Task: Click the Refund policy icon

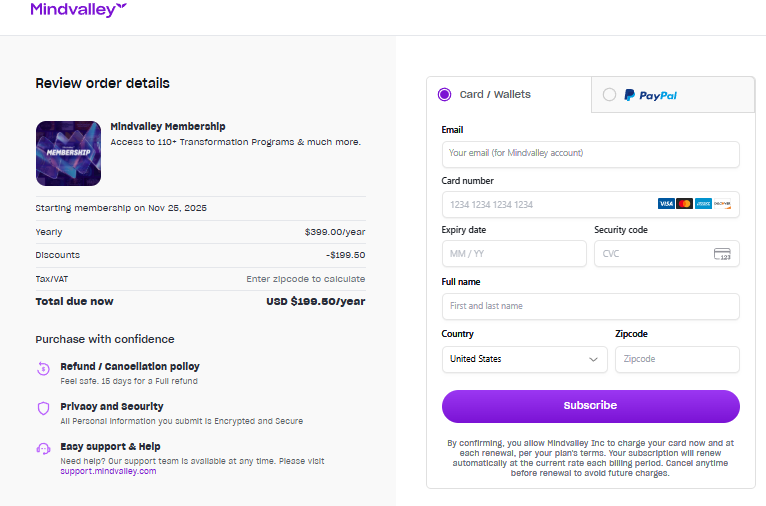Action: click(43, 368)
